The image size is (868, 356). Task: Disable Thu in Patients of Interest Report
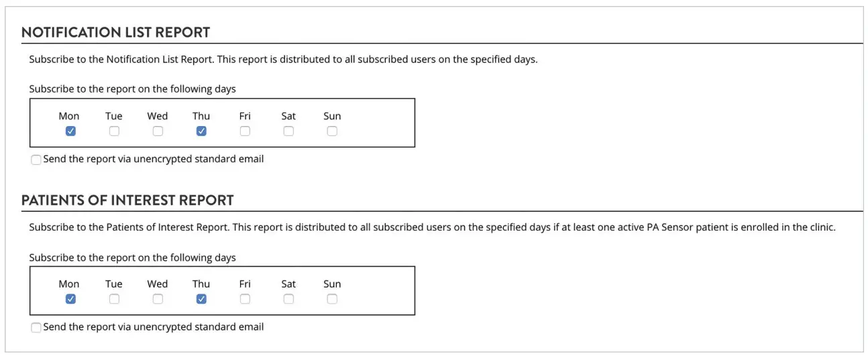201,299
